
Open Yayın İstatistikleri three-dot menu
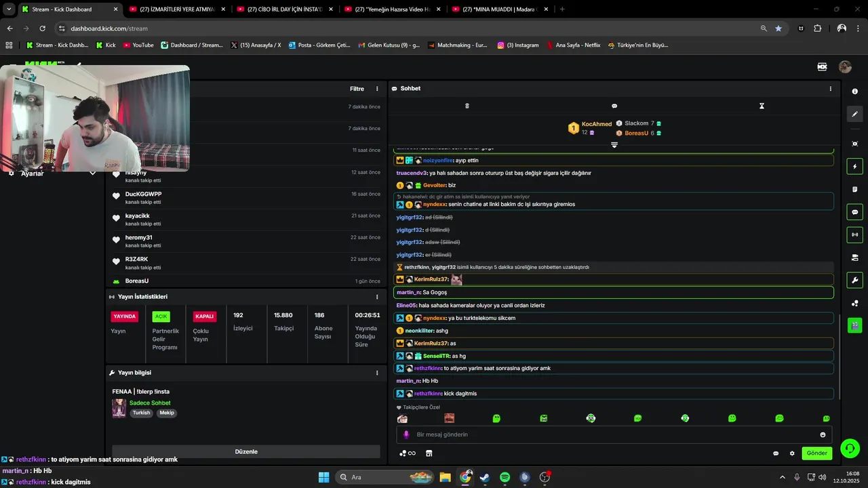(377, 297)
